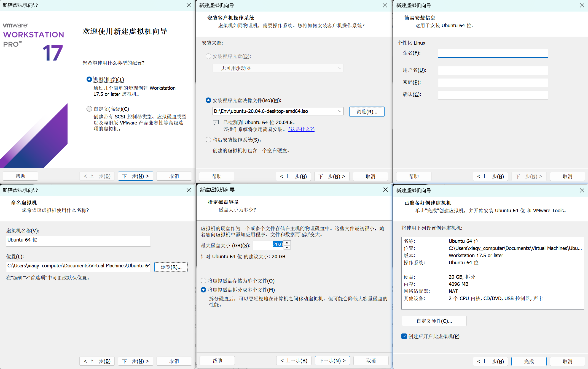Choose store virtual disk as single file
The image size is (588, 369).
coord(203,281)
